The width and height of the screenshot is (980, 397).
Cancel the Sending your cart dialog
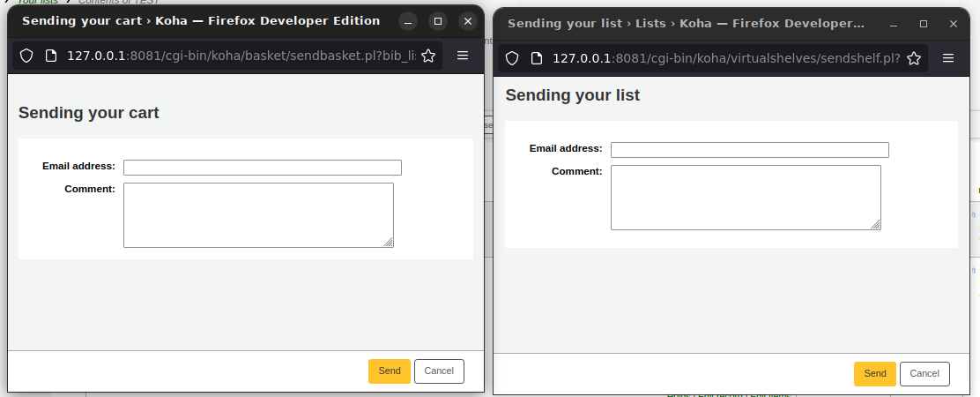point(439,371)
